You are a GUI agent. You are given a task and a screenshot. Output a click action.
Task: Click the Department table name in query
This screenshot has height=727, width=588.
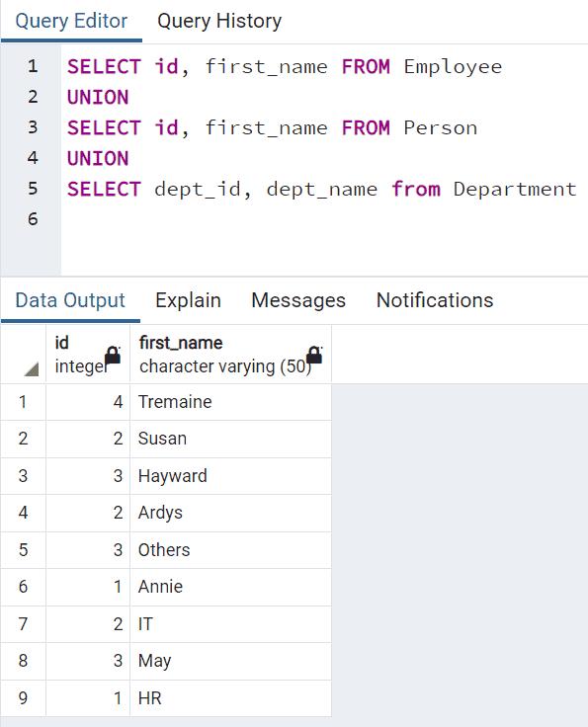point(515,190)
